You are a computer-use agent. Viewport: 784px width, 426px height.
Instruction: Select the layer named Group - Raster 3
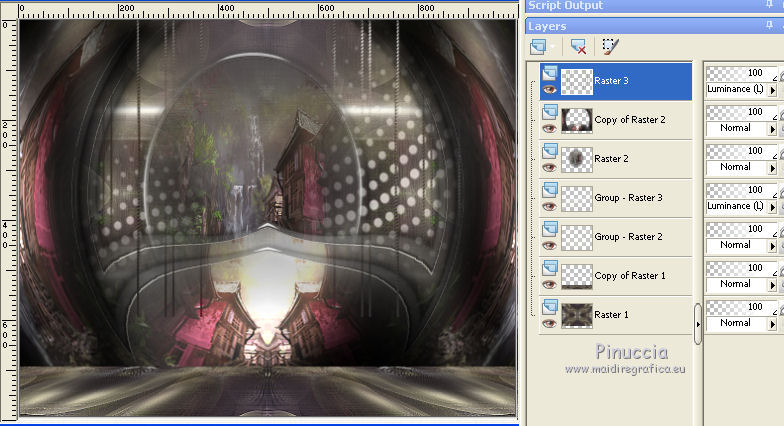click(628, 198)
